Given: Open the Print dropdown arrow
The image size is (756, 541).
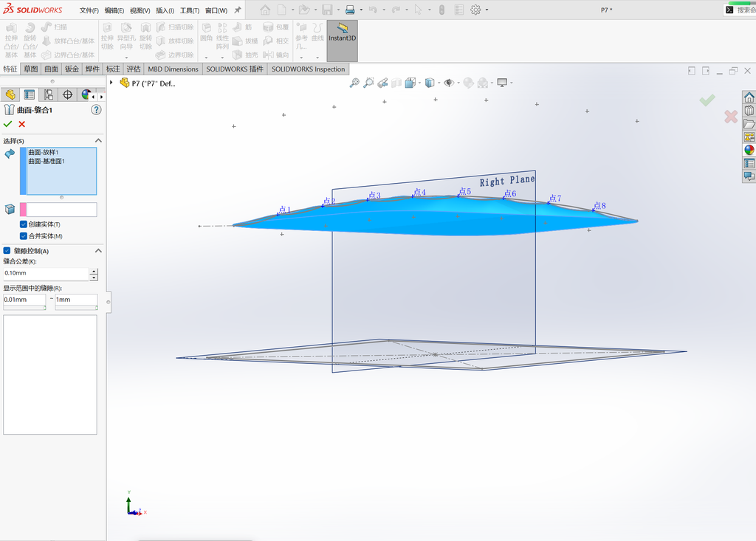Looking at the screenshot, I should [x=361, y=10].
